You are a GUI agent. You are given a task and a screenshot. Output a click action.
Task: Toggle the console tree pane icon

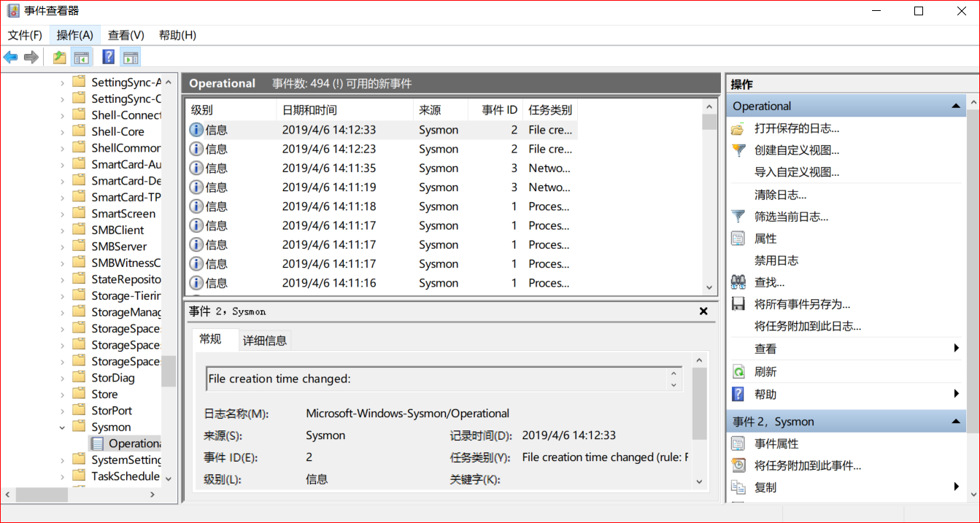[x=81, y=57]
